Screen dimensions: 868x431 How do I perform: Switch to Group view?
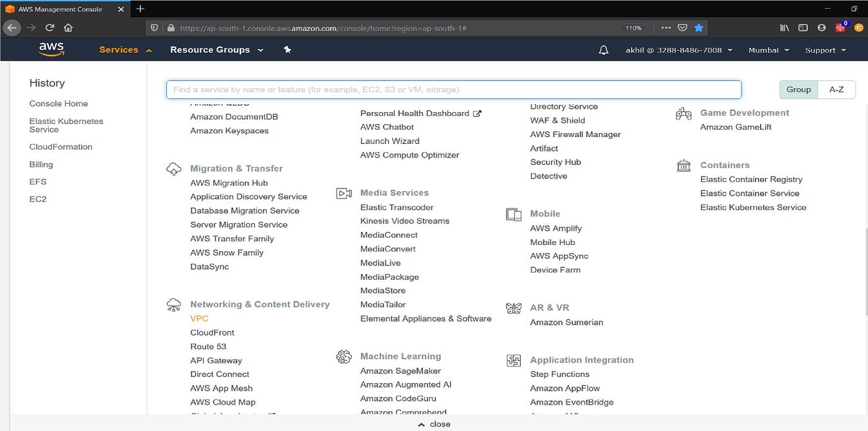(x=799, y=89)
